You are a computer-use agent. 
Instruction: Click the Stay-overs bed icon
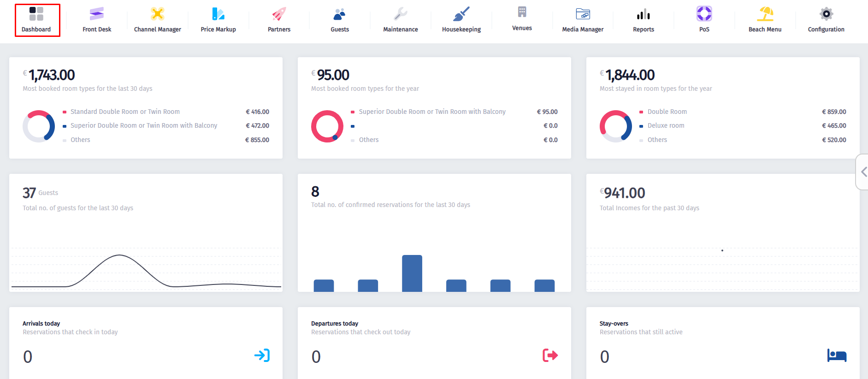tap(837, 355)
